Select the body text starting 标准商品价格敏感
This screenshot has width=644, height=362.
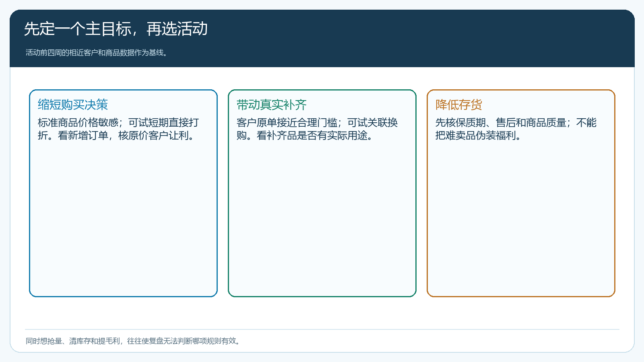coord(118,129)
